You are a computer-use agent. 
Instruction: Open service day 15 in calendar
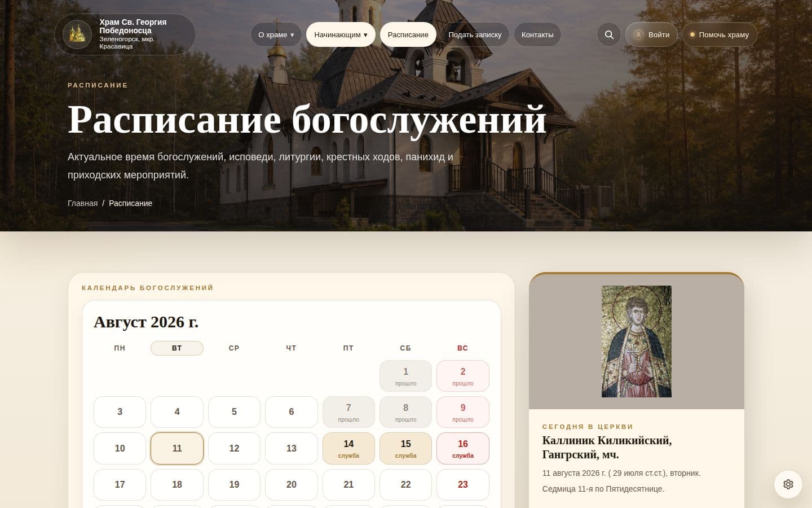(x=405, y=448)
